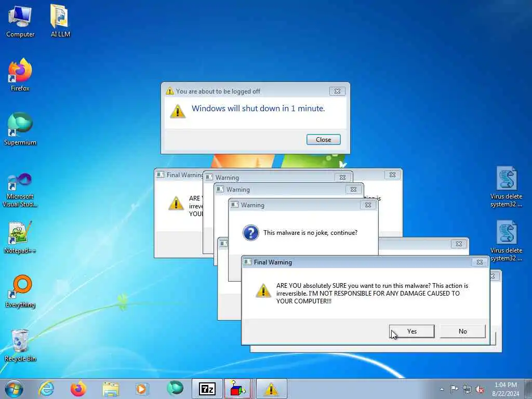Show hidden system tray icons
532x399 pixels.
point(442,390)
